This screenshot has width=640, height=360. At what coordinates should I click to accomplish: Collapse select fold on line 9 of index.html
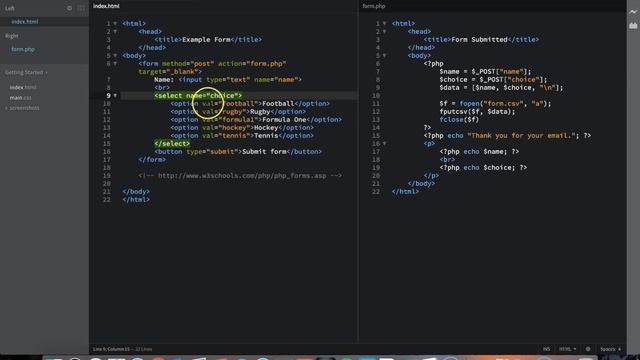[x=115, y=96]
